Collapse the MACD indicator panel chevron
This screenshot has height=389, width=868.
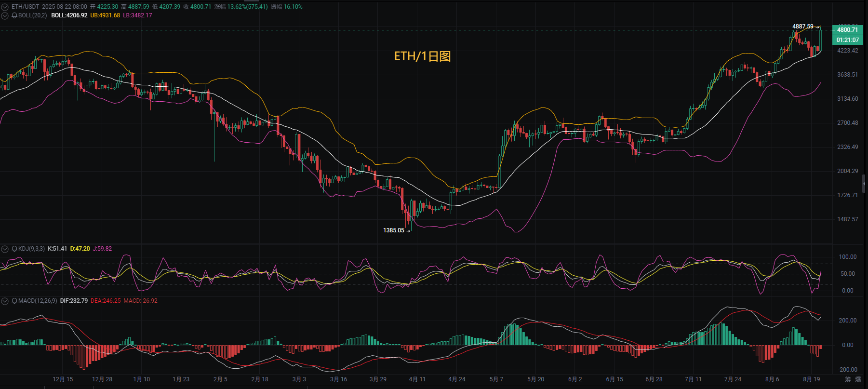5,301
